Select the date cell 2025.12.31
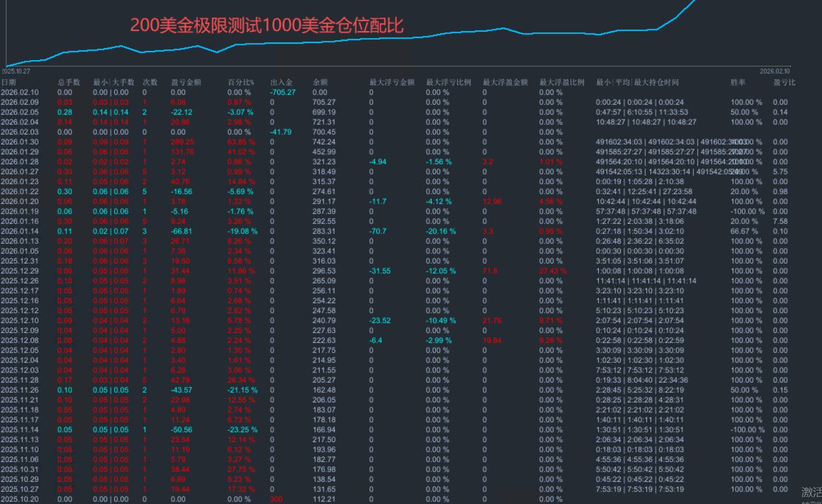822x504 pixels. pos(20,261)
